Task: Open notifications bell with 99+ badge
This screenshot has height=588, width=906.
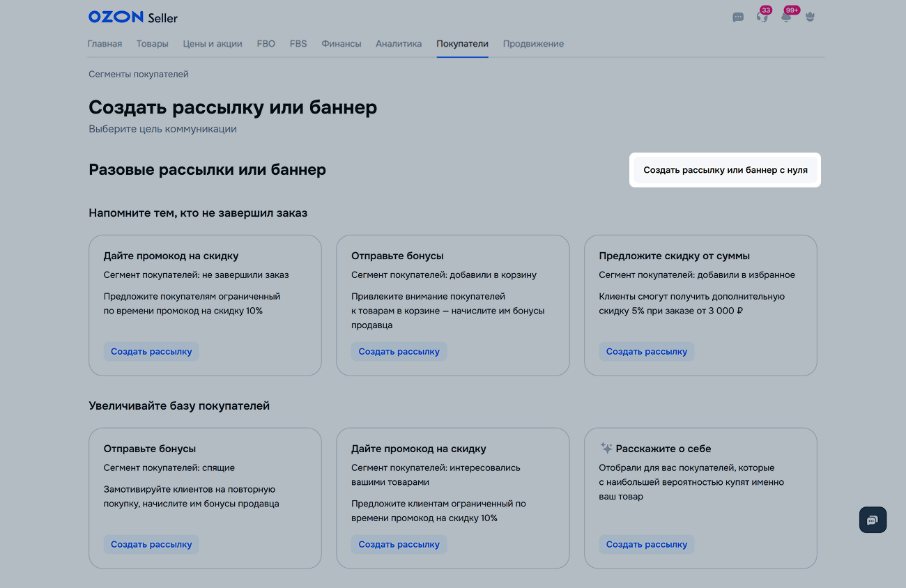Action: coord(786,17)
